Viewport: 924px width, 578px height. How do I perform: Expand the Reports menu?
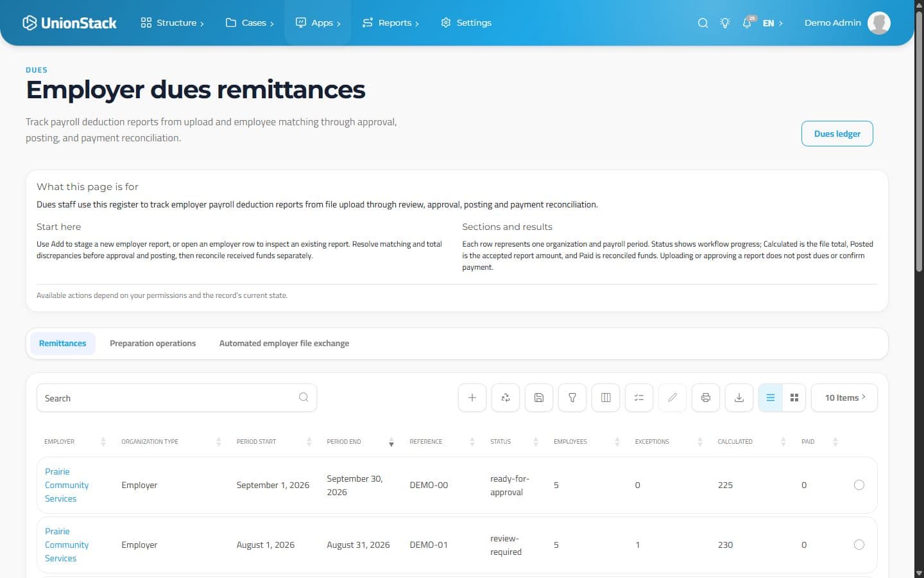tap(390, 23)
